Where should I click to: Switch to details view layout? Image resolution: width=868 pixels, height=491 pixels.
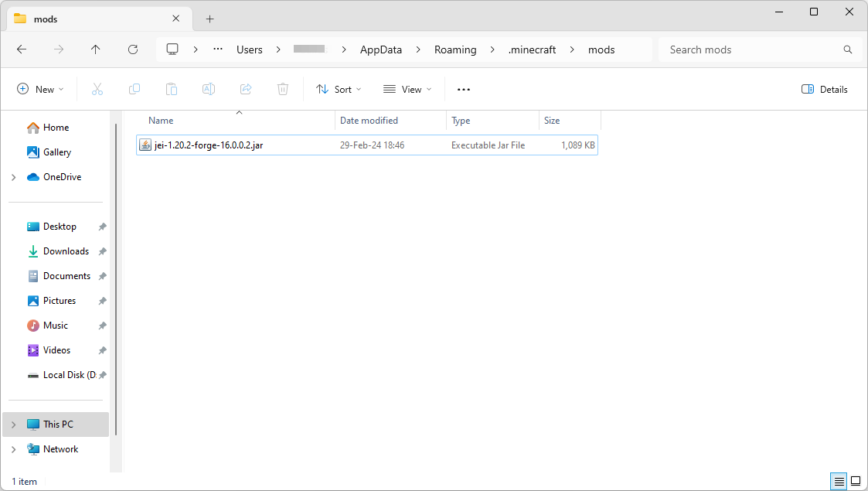coord(838,481)
